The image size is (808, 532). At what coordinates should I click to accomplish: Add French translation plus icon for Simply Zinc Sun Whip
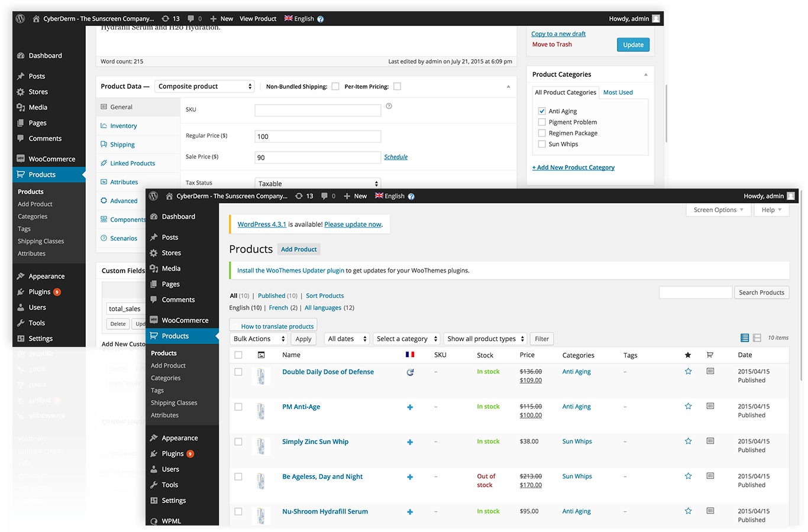410,442
